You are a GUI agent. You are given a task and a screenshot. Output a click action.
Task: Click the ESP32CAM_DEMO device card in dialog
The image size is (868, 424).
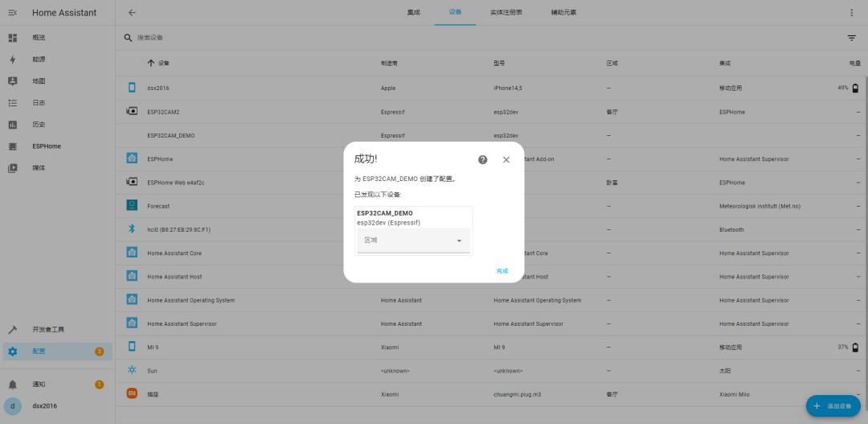(x=414, y=231)
